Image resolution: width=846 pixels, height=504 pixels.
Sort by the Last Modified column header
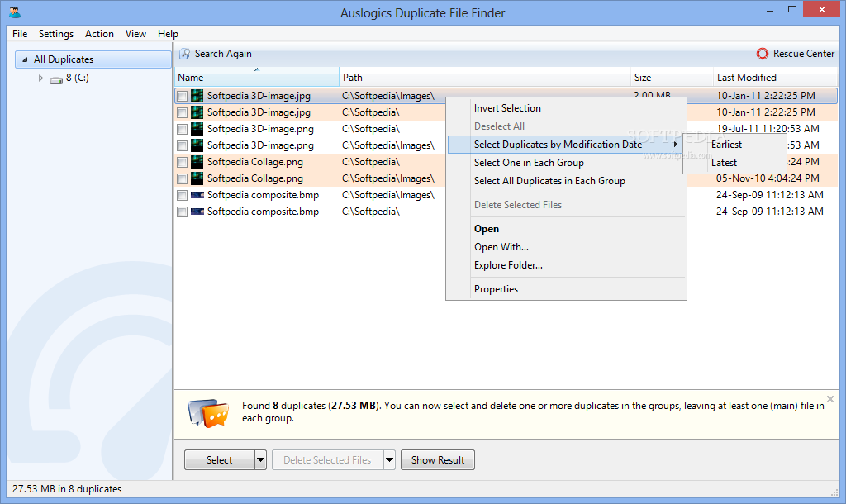(x=776, y=77)
